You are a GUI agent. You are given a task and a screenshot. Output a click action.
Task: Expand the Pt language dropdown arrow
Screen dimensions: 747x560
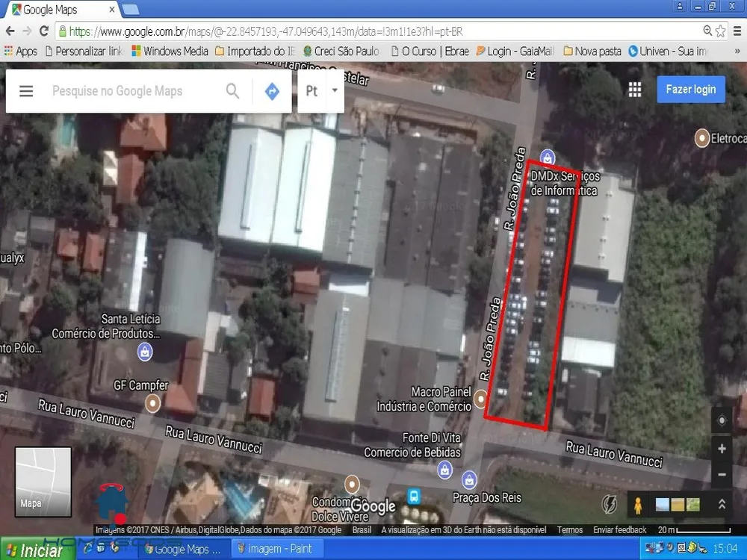(335, 90)
